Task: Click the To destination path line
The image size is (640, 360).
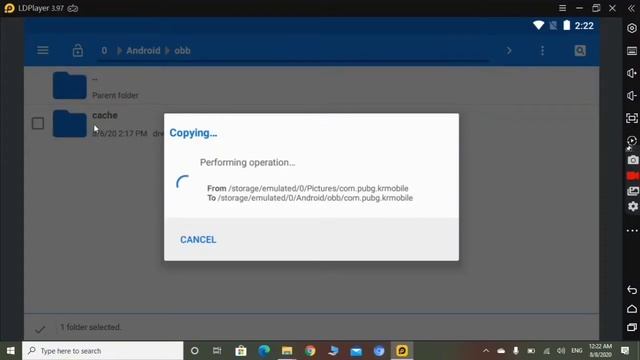Action: pos(310,198)
